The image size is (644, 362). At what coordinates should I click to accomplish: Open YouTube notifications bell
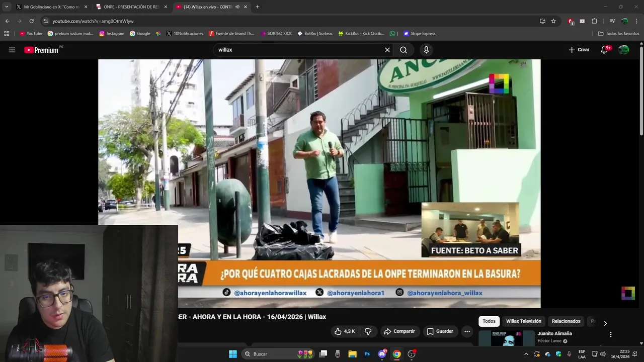pos(604,50)
